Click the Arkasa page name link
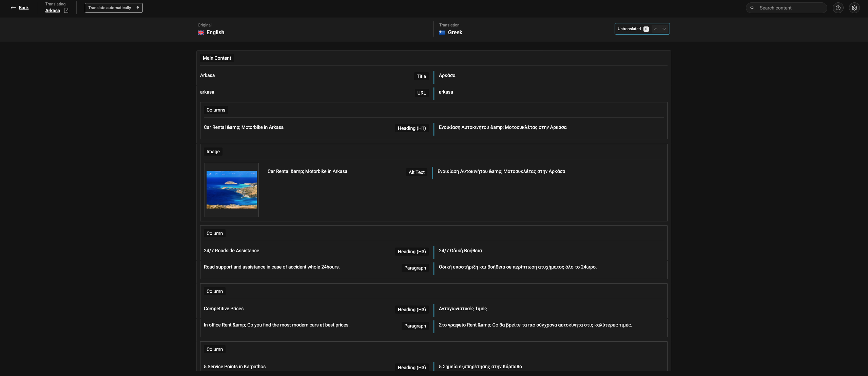The width and height of the screenshot is (868, 376). (53, 11)
